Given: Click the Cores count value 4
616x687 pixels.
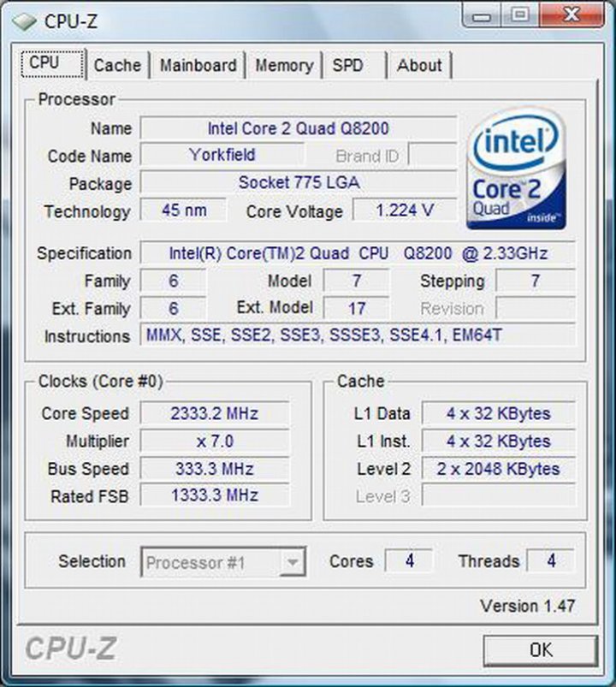Looking at the screenshot, I should point(409,560).
